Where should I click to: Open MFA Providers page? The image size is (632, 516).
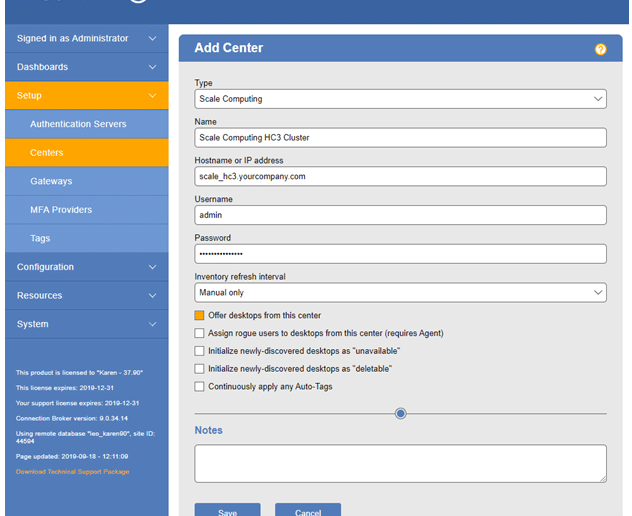coord(87,210)
